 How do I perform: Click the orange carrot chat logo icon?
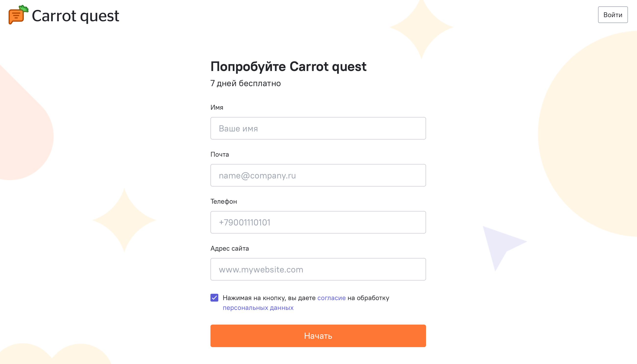[17, 15]
